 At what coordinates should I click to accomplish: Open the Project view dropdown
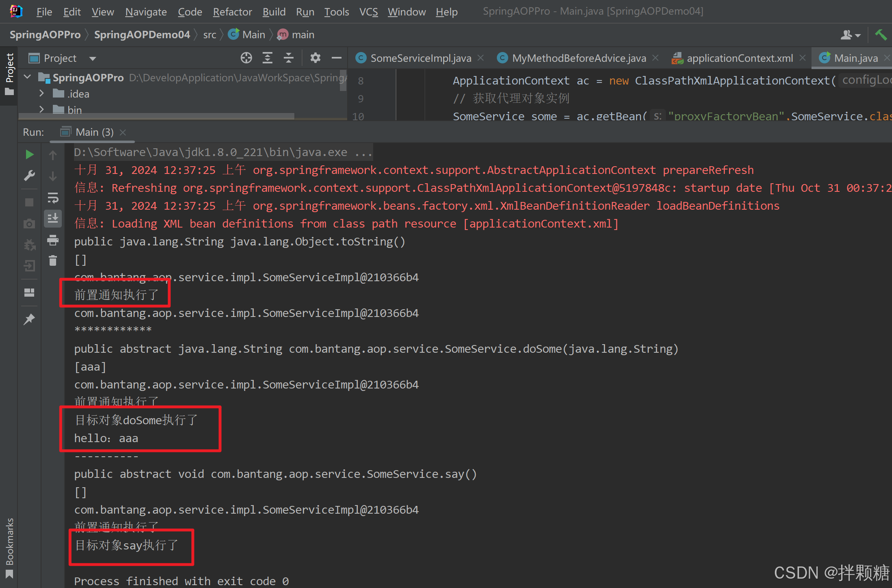[x=93, y=59]
